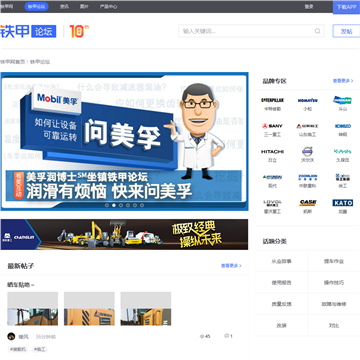The height and width of the screenshot is (360, 360).
Task: Click the 登录 login link
Action: coord(309,7)
